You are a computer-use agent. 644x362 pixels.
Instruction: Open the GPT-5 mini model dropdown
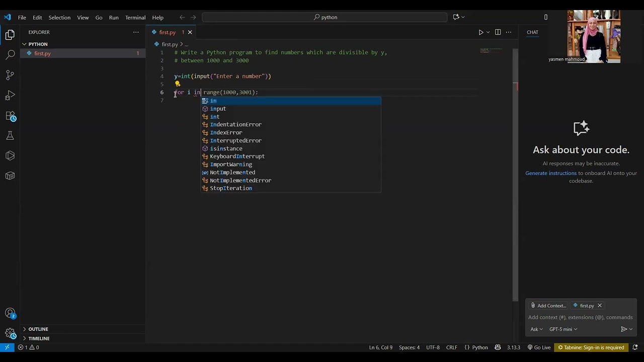click(563, 329)
